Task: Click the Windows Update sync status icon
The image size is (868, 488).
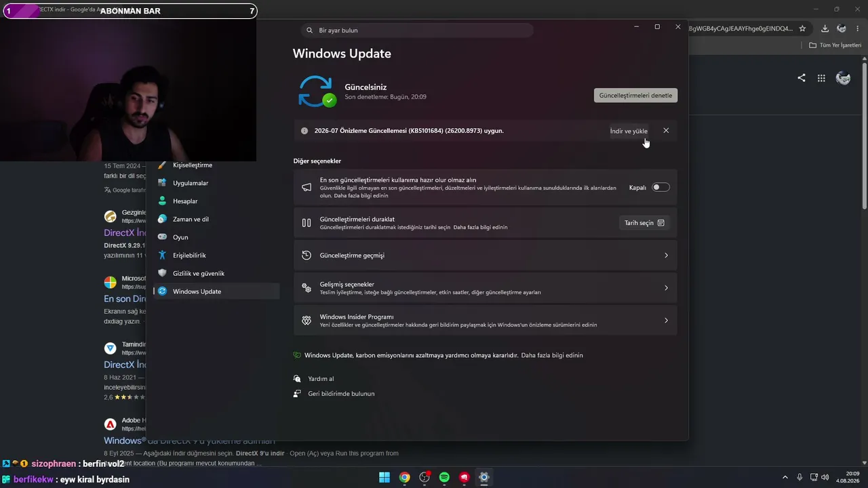Action: pos(317,91)
